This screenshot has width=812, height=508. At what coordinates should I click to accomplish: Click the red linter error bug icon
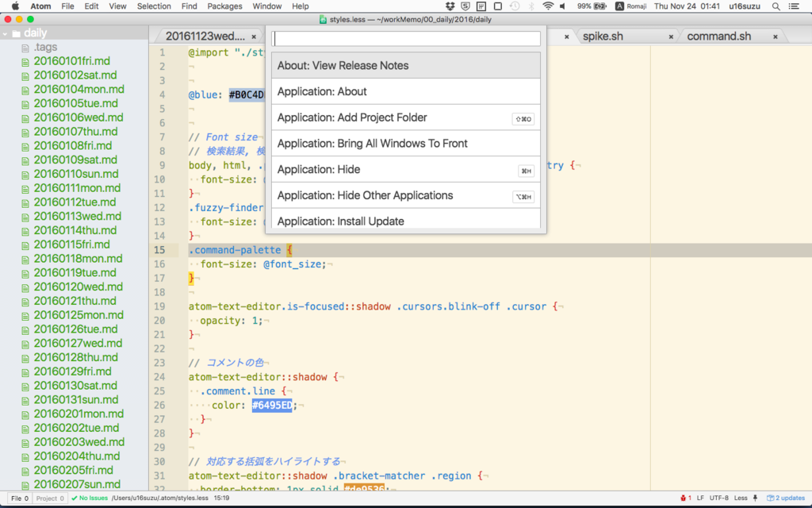683,498
